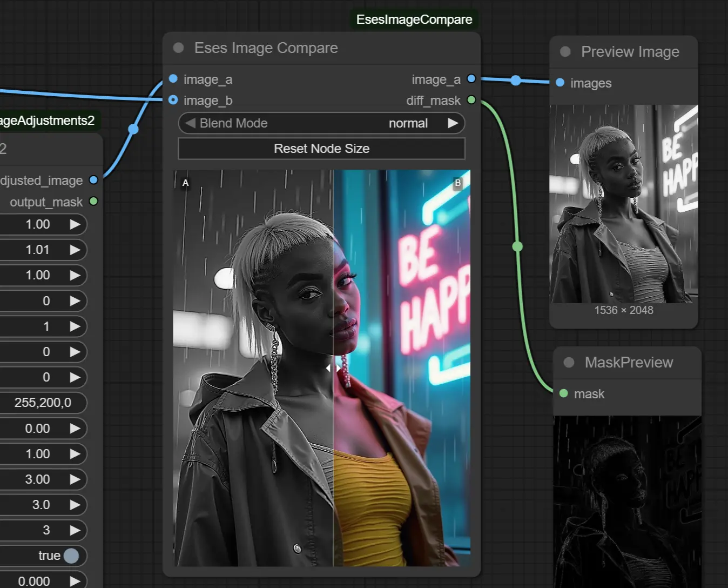Image resolution: width=728 pixels, height=588 pixels.
Task: Collapse the Eses Image Compare node
Action: [x=178, y=48]
